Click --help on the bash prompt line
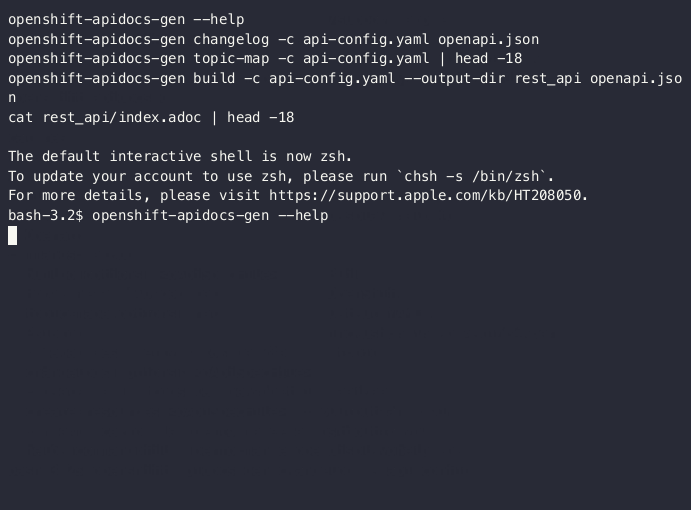The image size is (691, 510). (x=303, y=216)
